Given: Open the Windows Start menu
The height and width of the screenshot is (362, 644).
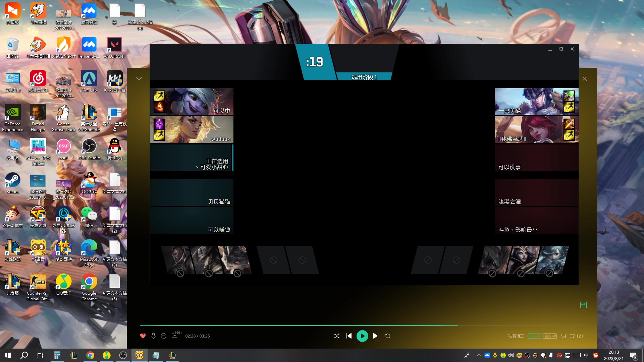Looking at the screenshot, I should pos(8,355).
